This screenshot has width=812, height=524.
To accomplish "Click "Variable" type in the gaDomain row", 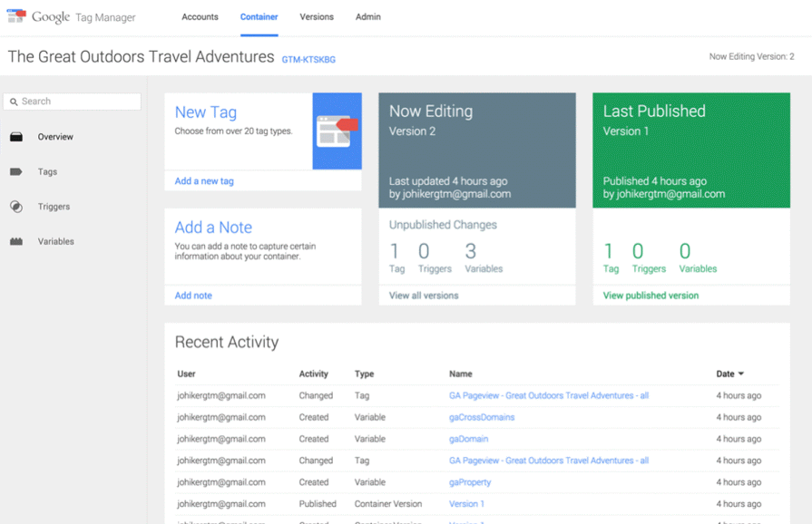I will click(x=370, y=439).
